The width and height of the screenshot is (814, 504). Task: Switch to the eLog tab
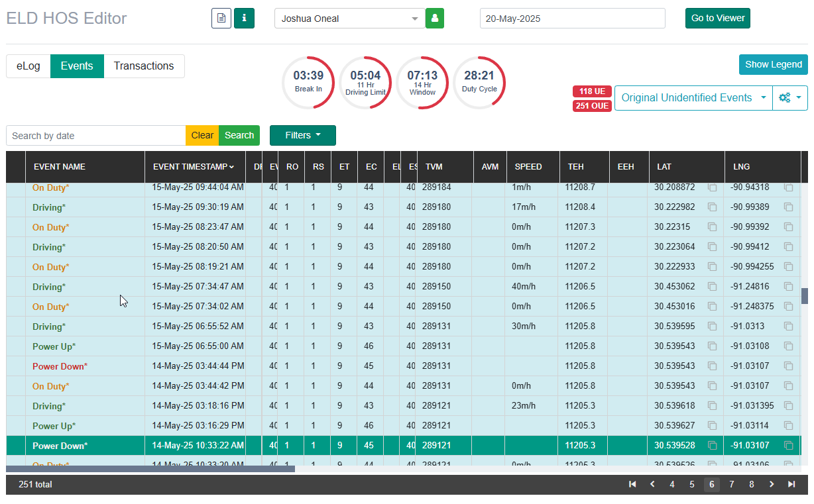point(29,66)
